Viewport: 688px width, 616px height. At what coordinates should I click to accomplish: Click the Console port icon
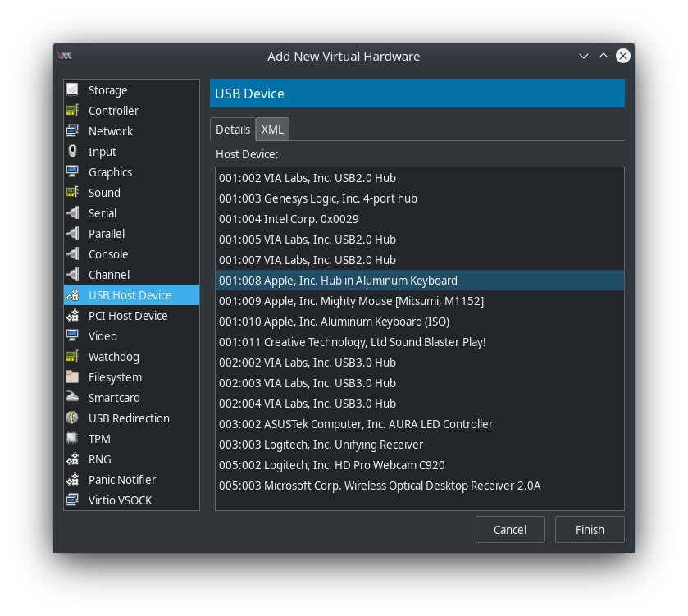pyautogui.click(x=72, y=253)
